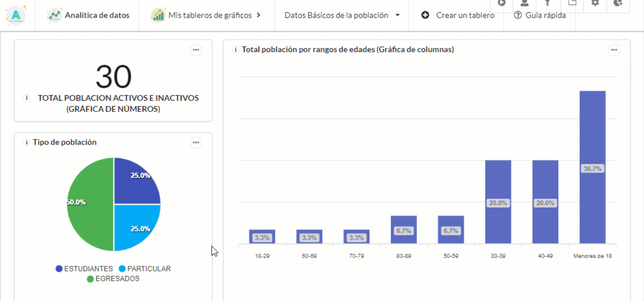Toggle PARTICULAR legend item in the pie chart
The width and height of the screenshot is (644, 301).
tap(145, 269)
